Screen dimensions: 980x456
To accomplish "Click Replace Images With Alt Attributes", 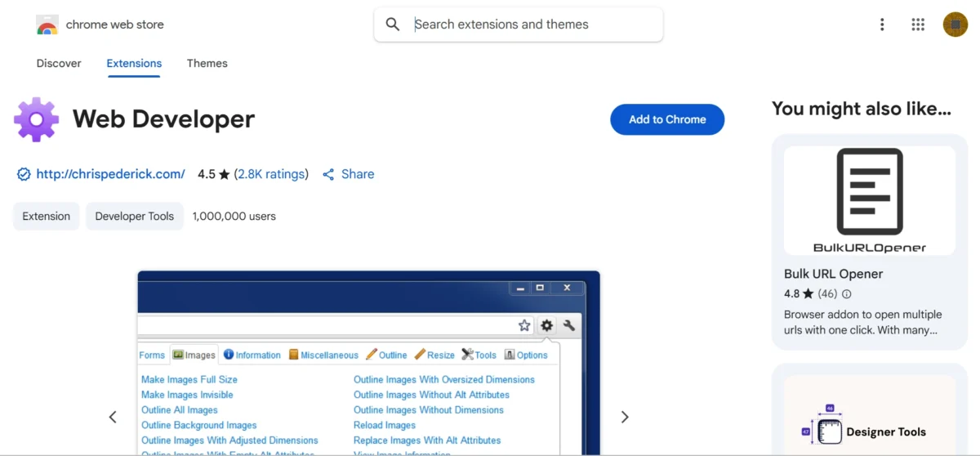I will [427, 440].
